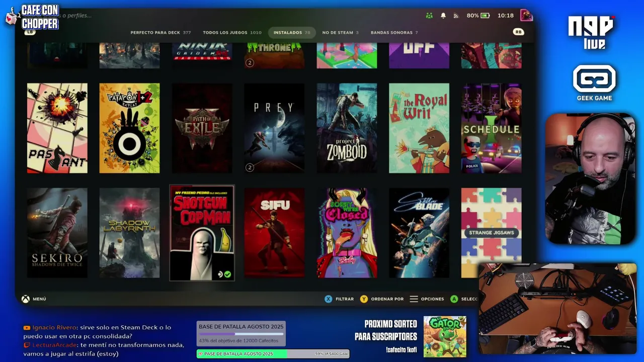Select the Sorry We're Closed cover
This screenshot has width=644, height=362.
347,233
